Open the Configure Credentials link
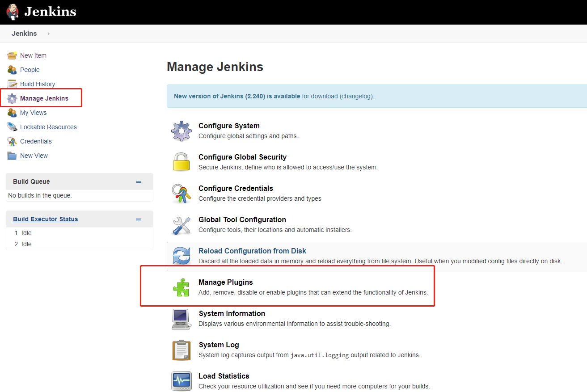 click(x=236, y=189)
